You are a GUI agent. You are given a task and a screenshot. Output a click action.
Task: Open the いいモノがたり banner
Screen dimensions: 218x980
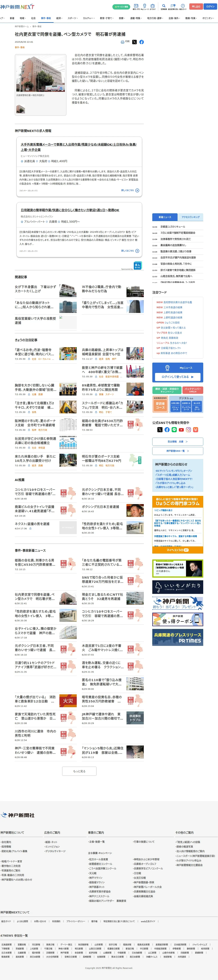178,587
